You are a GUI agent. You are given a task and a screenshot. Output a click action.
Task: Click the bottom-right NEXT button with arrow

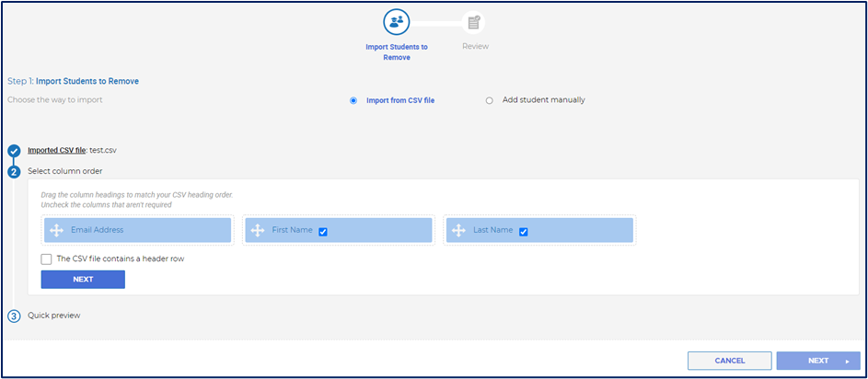pos(818,361)
